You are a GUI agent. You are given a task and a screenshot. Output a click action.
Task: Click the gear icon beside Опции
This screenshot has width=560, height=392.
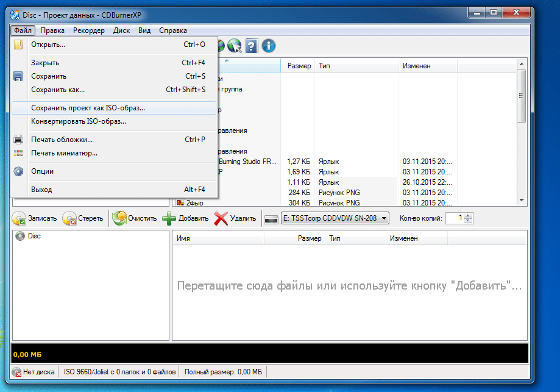point(18,171)
